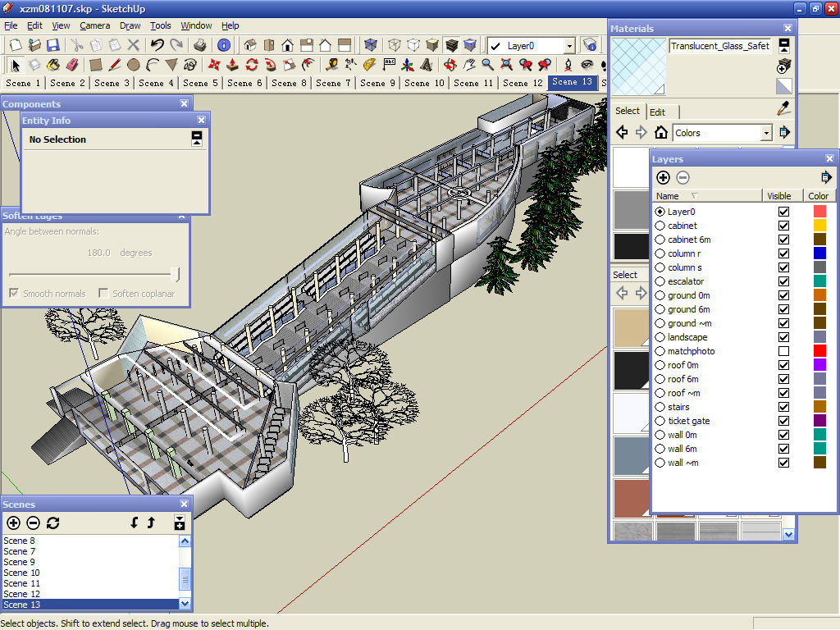The height and width of the screenshot is (630, 840).
Task: Add a new layer in Layers panel
Action: (663, 178)
